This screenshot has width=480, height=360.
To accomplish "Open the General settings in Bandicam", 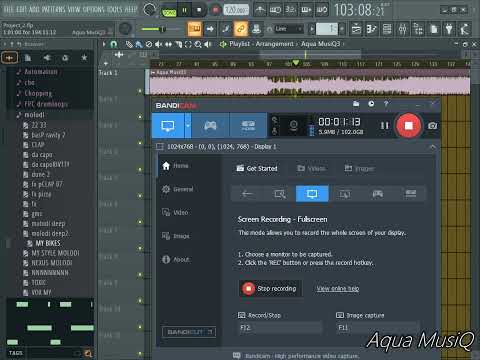I will tap(177, 189).
